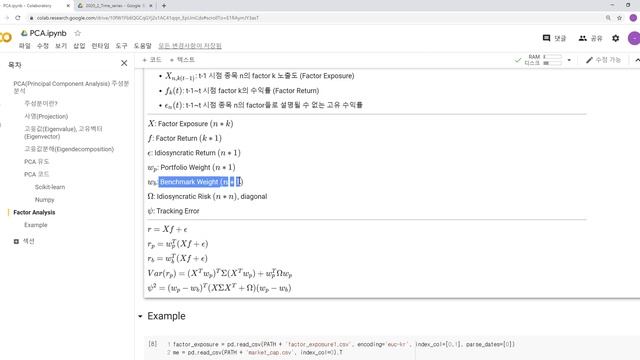This screenshot has width=640, height=360.
Task: Click the highlighted Benchmark Weight text
Action: pyautogui.click(x=200, y=182)
